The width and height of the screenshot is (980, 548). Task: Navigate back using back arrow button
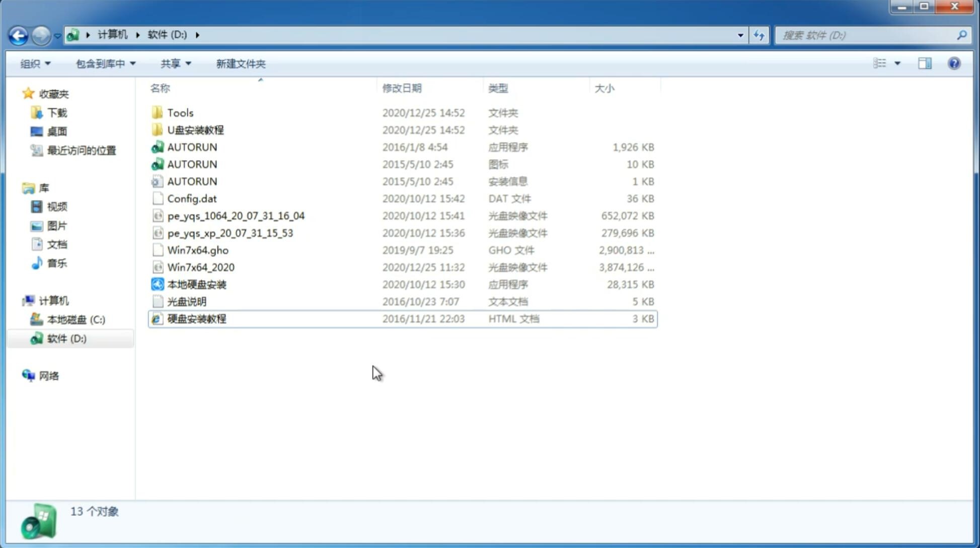pos(18,34)
